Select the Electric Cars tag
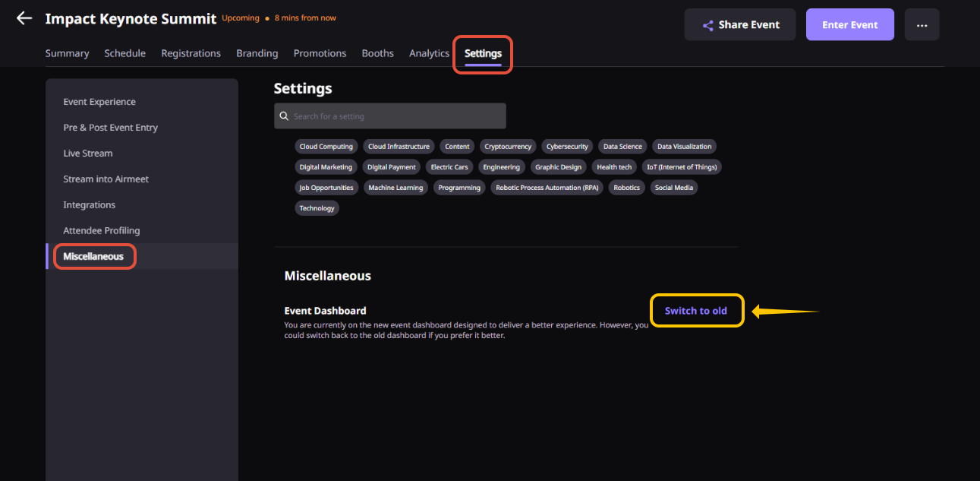The width and height of the screenshot is (980, 481). tap(449, 167)
